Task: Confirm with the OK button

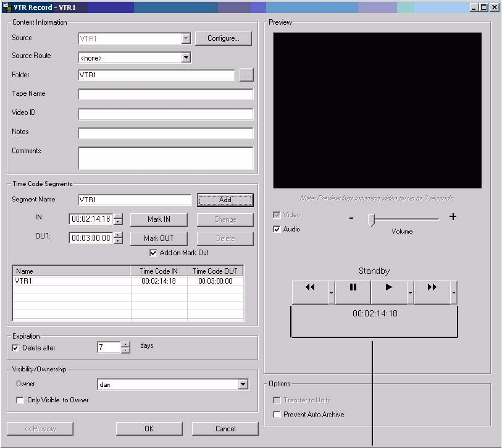Action: click(149, 429)
